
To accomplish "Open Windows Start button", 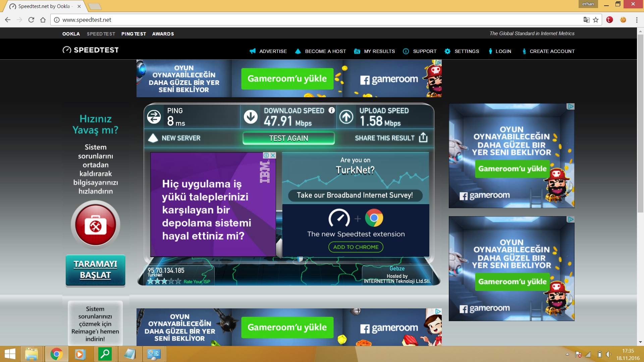I will click(10, 354).
